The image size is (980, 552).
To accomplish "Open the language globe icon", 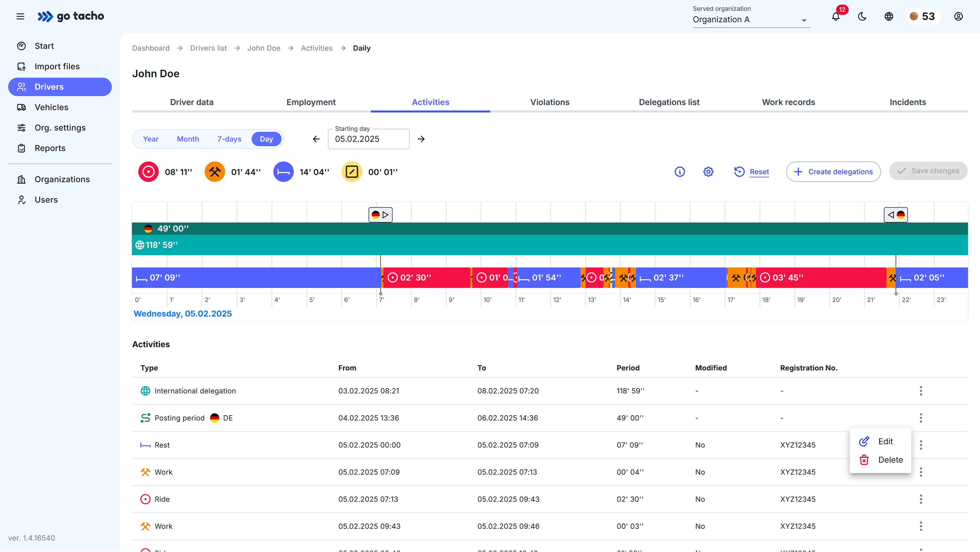I will pos(889,16).
